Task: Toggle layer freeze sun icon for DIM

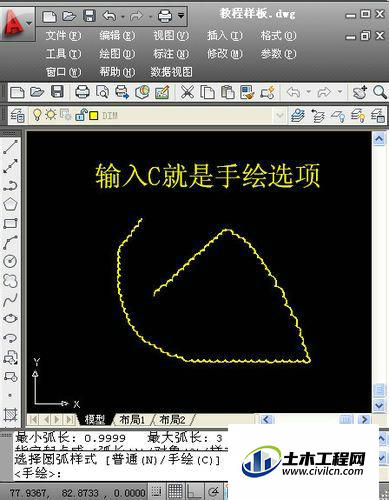Action: click(51, 115)
